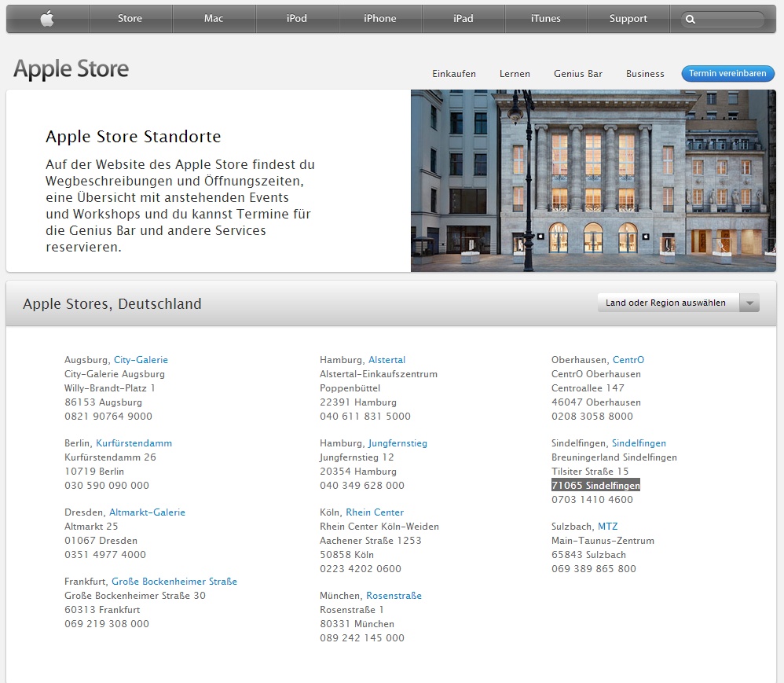Open the iTunes navigation item
Screen dimensions: 784x683
545,19
